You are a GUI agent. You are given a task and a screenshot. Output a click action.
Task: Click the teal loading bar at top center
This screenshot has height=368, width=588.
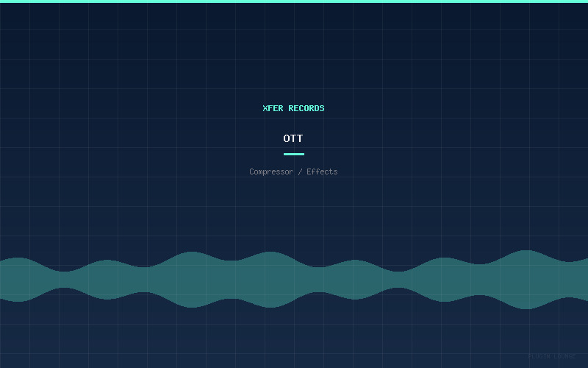pos(294,1)
